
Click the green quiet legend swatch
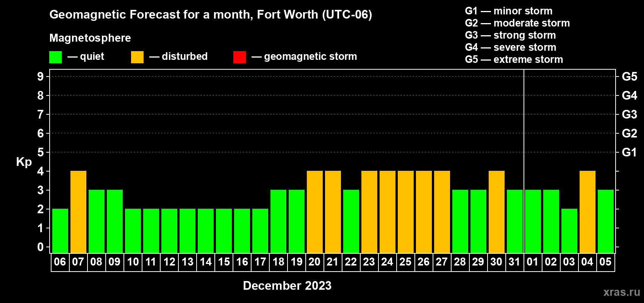point(55,57)
